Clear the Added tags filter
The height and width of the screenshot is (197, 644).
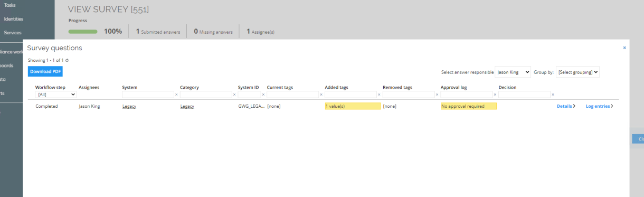click(379, 95)
